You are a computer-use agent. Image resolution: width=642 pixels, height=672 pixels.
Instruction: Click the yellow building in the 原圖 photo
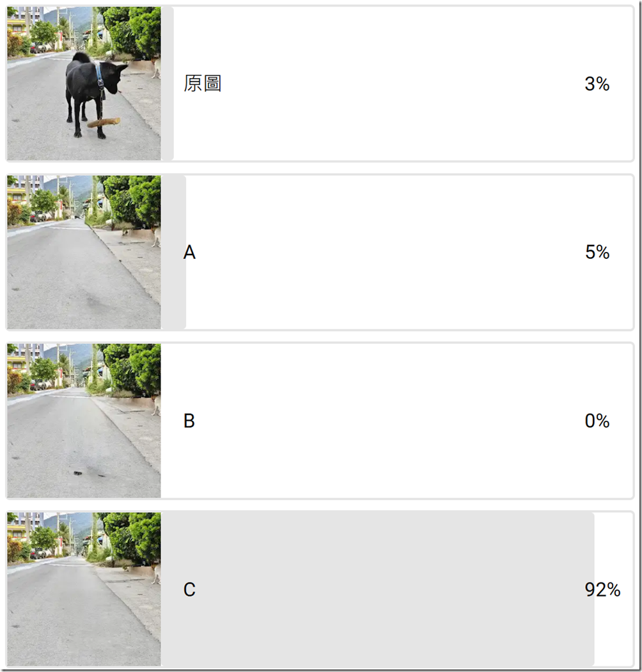[17, 26]
